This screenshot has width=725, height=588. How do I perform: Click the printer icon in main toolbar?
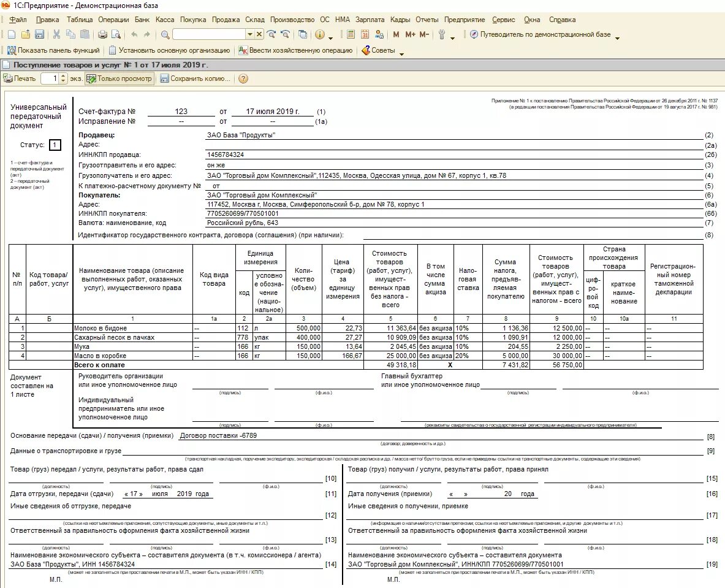click(x=102, y=34)
